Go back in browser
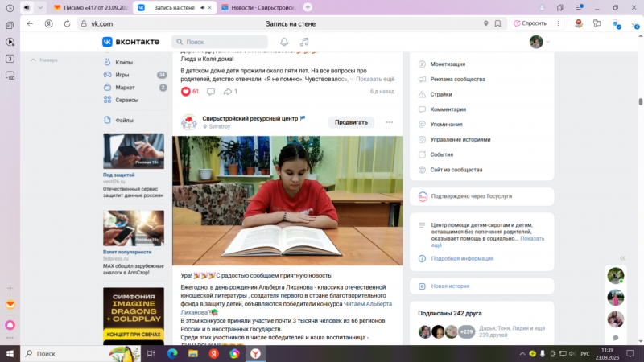Image resolution: width=644 pixels, height=362 pixels. [x=30, y=24]
